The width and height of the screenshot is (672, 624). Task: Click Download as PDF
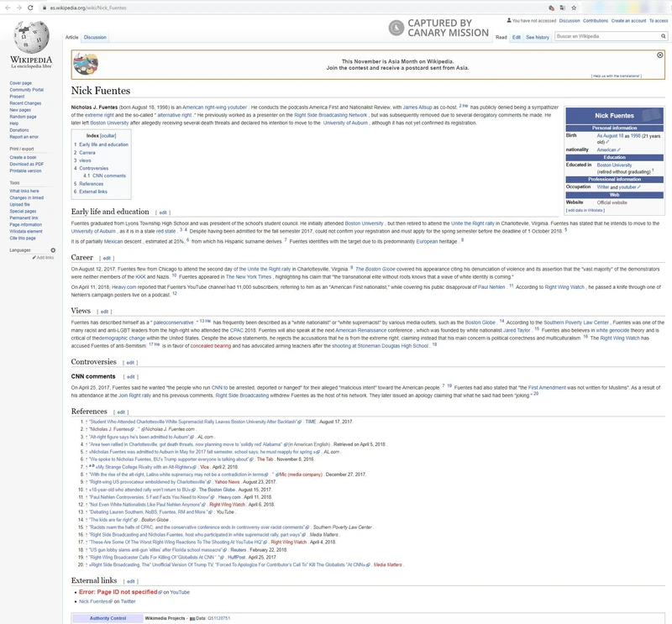[x=27, y=164]
